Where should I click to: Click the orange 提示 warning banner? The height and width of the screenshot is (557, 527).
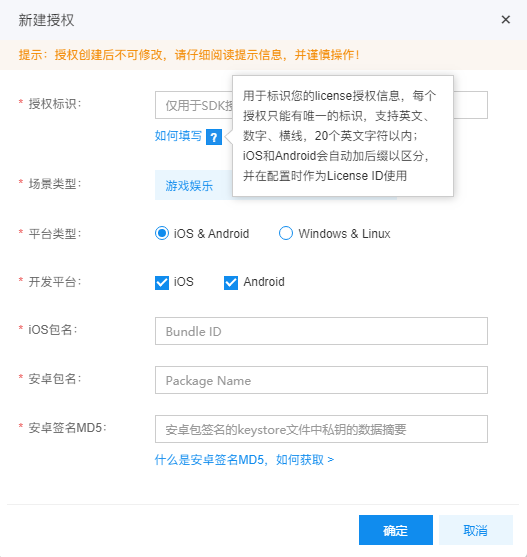[x=264, y=55]
